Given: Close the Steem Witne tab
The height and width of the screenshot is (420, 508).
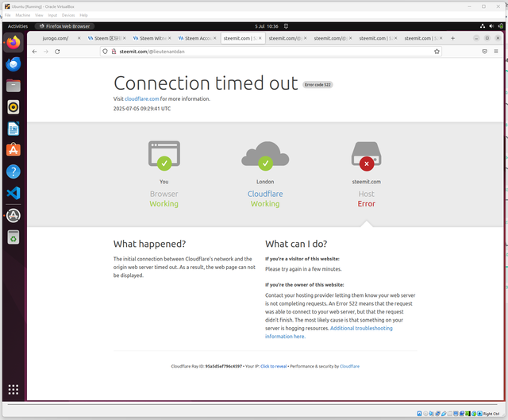Looking at the screenshot, I should point(169,38).
